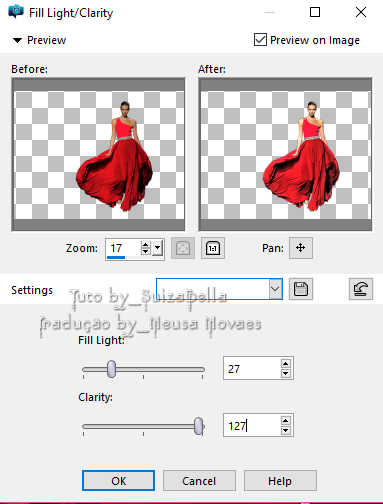Click the zoom to 100% (1:1) icon
This screenshot has height=504, width=383.
click(213, 248)
